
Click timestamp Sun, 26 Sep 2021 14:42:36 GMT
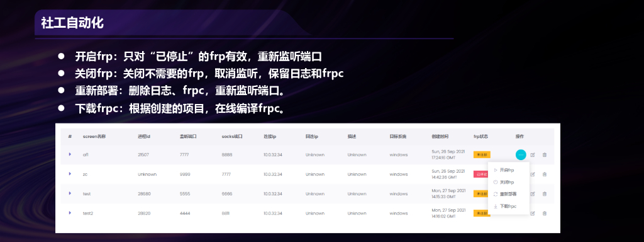pyautogui.click(x=448, y=174)
